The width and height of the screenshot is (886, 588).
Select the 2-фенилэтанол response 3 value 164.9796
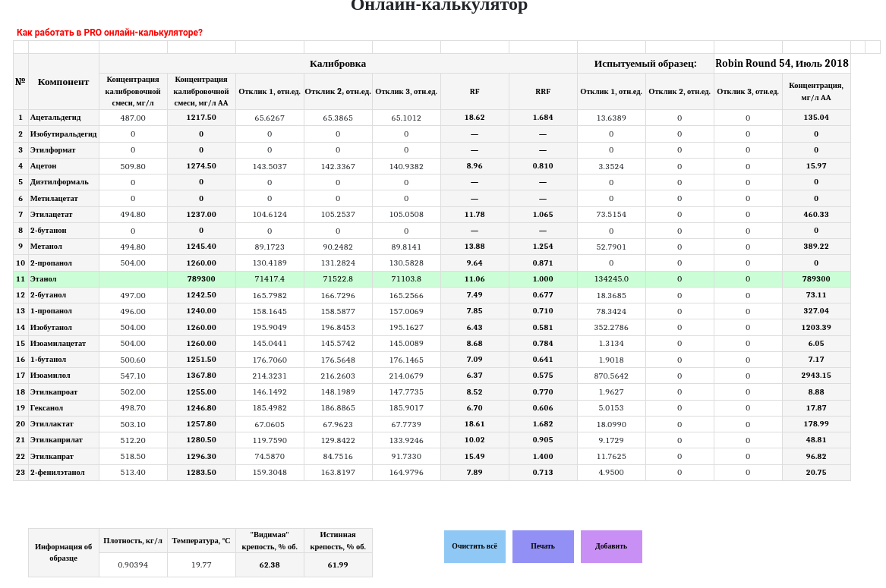click(406, 473)
